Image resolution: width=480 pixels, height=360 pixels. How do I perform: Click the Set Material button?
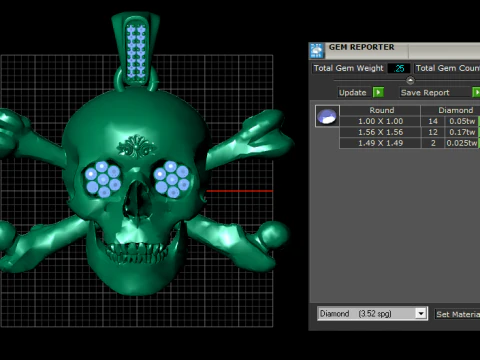coord(457,314)
